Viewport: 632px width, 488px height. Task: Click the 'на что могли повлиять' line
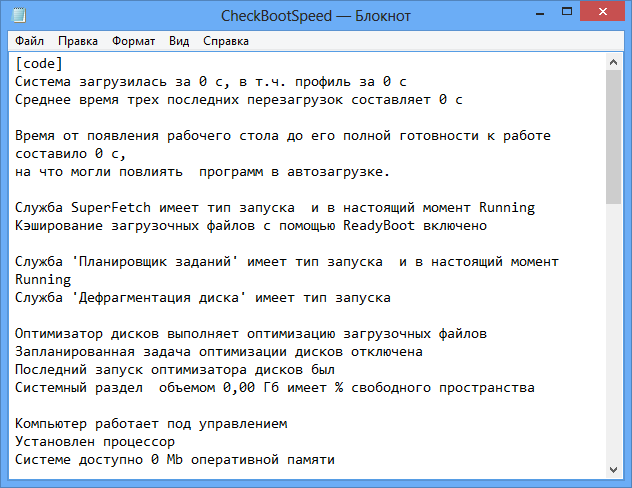tap(202, 172)
